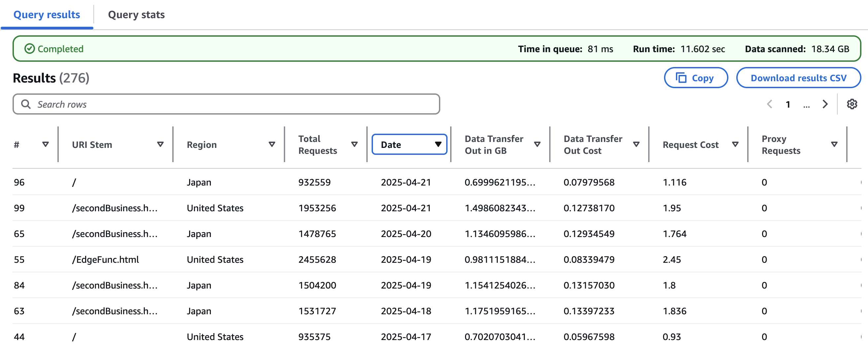
Task: Toggle sort on the Data Transfer Out Cost column
Action: [x=636, y=144]
